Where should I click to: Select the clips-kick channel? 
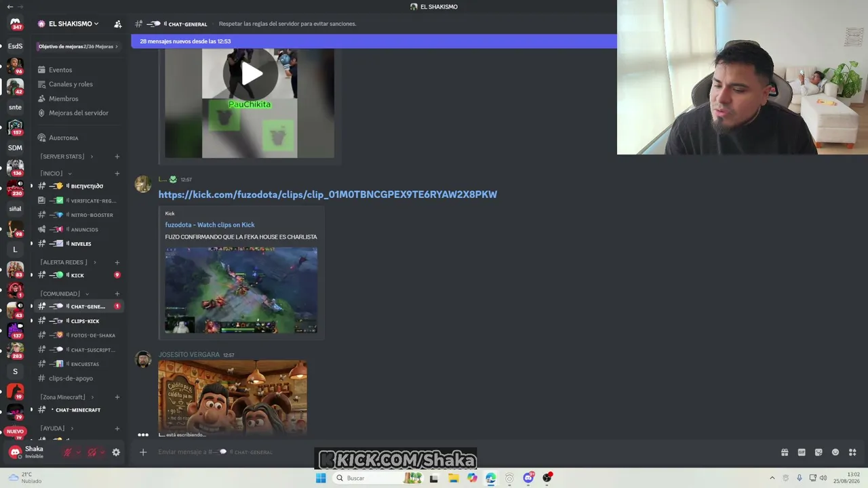pos(80,321)
